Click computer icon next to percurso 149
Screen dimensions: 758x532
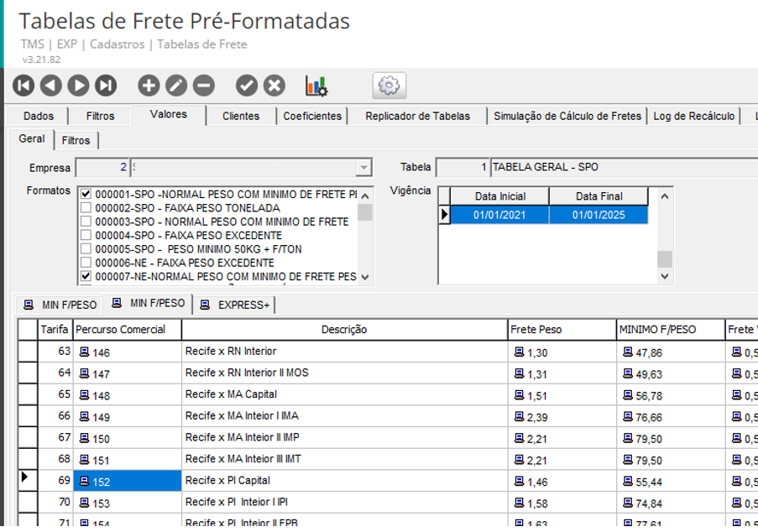point(84,416)
